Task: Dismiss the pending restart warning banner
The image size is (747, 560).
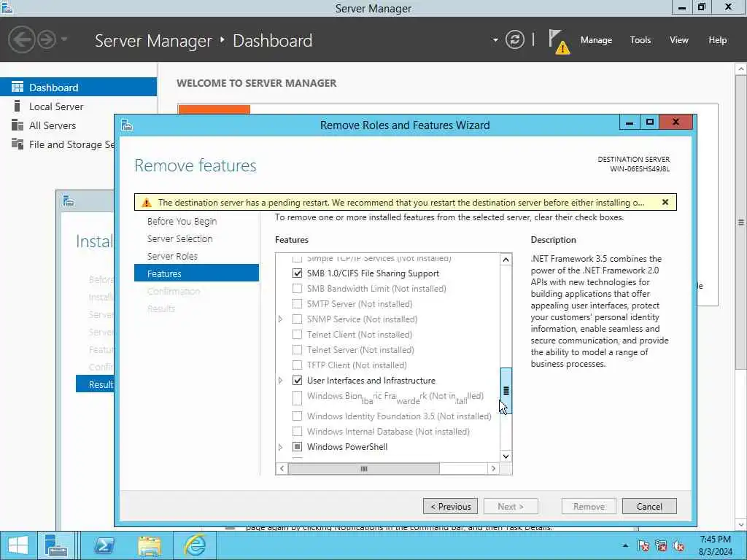Action: pos(665,202)
